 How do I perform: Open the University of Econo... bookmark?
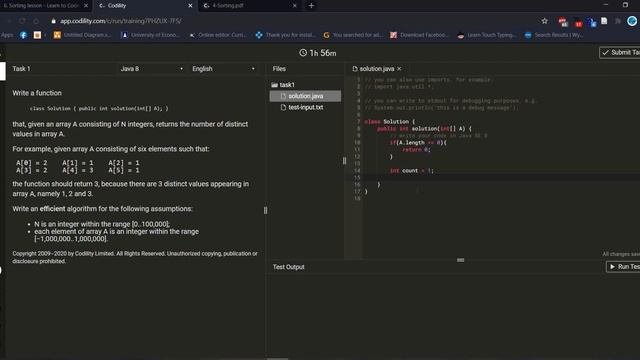click(150, 35)
